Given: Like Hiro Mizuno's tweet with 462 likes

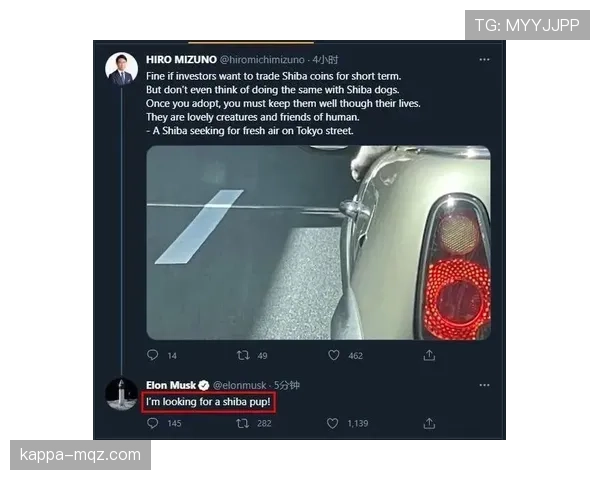Looking at the screenshot, I should 334,355.
